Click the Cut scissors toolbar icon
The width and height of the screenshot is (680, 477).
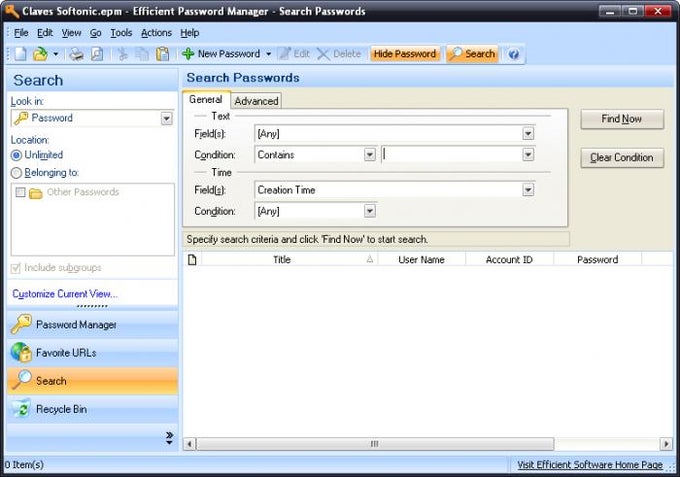pos(123,54)
